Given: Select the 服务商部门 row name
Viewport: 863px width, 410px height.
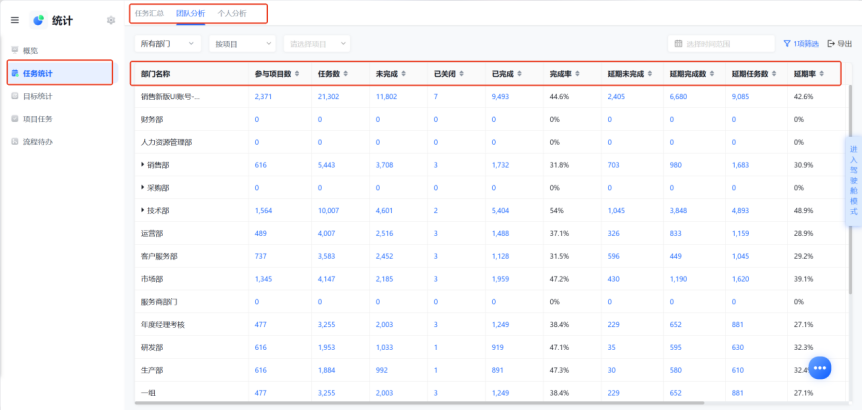Looking at the screenshot, I should click(x=159, y=302).
